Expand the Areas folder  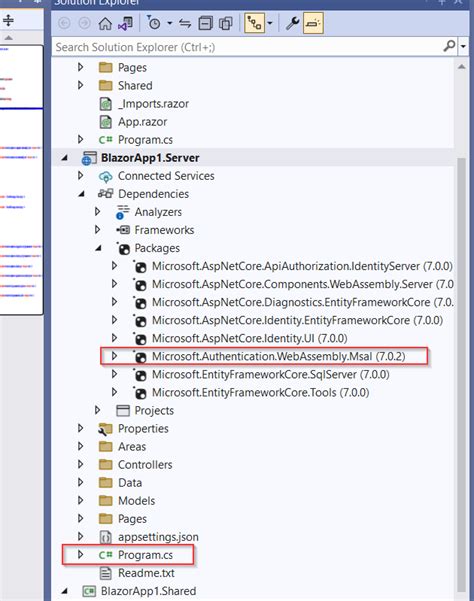tap(80, 446)
